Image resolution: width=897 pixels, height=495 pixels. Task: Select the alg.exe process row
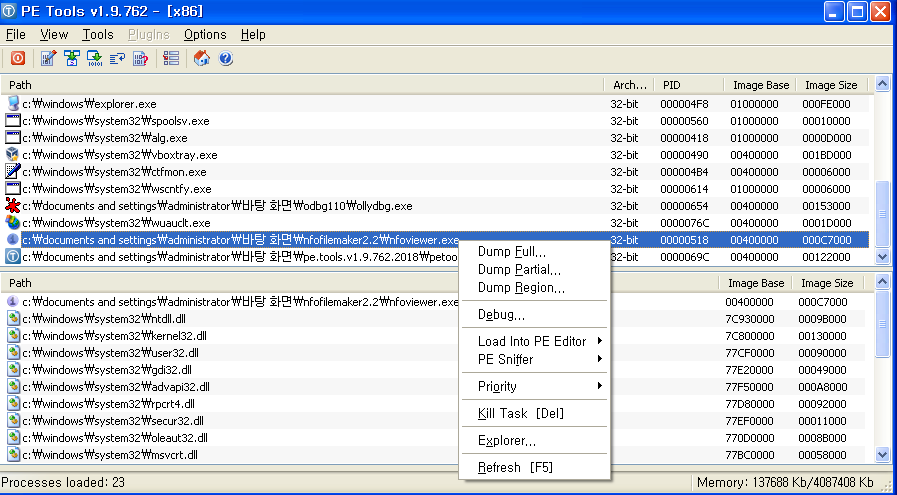435,138
